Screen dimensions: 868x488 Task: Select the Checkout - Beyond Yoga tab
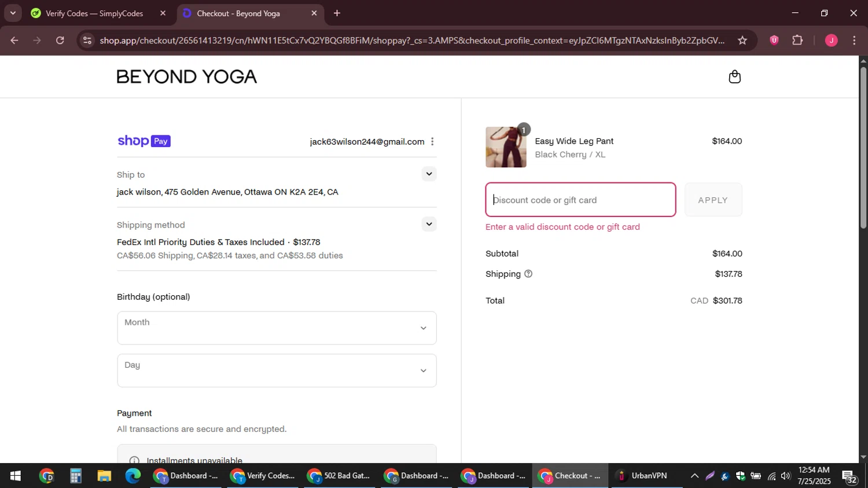coord(251,13)
